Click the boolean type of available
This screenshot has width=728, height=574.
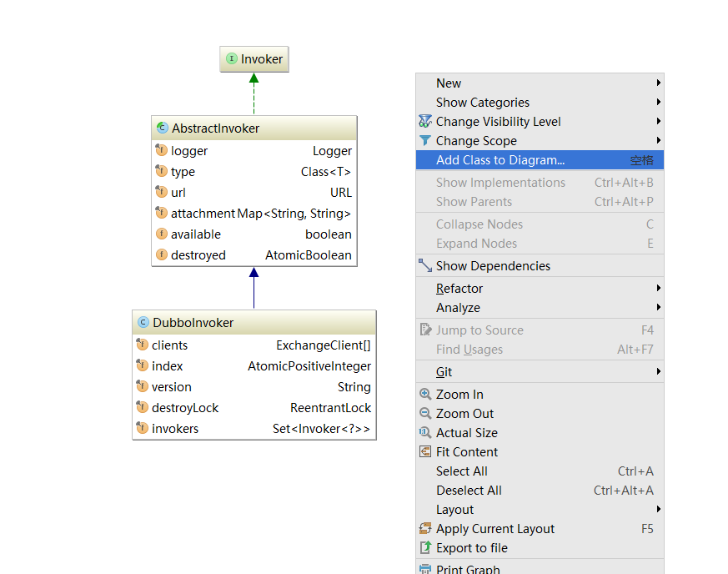[x=329, y=234]
